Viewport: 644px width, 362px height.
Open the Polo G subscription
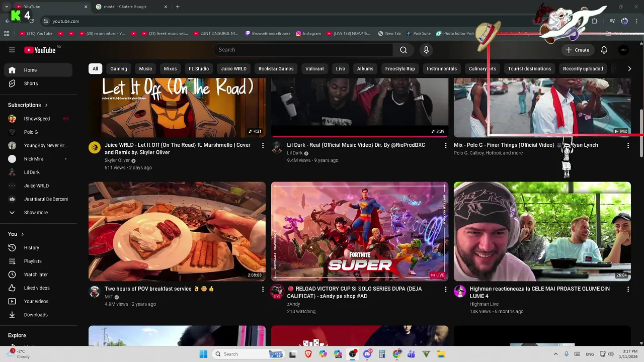[38, 132]
